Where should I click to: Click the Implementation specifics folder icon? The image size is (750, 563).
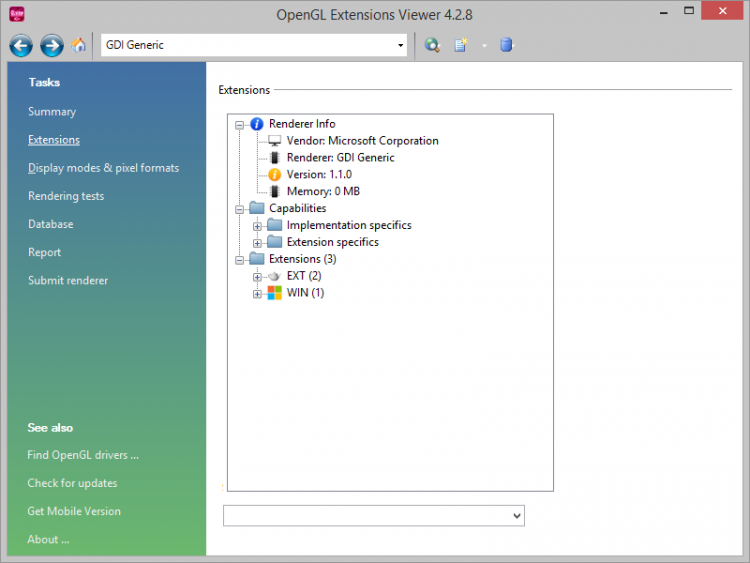click(x=275, y=225)
